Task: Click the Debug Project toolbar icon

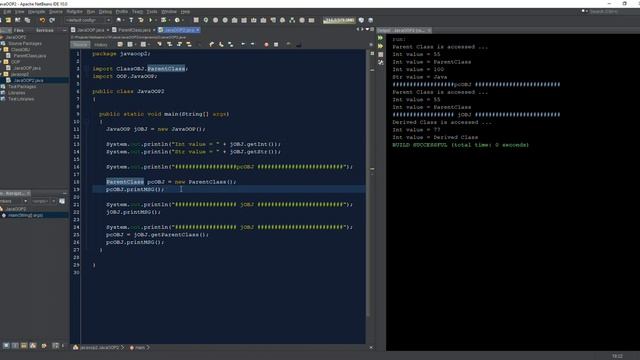Action: click(x=163, y=20)
